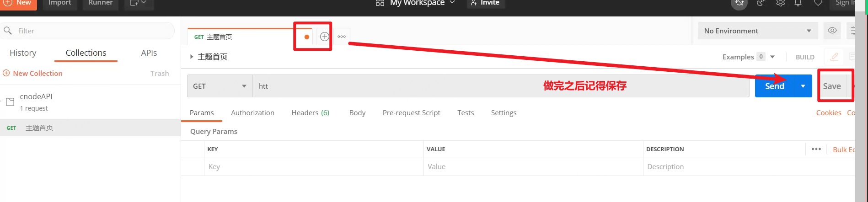This screenshot has height=202, width=868.
Task: Click the tab options three-dots icon
Action: (342, 37)
